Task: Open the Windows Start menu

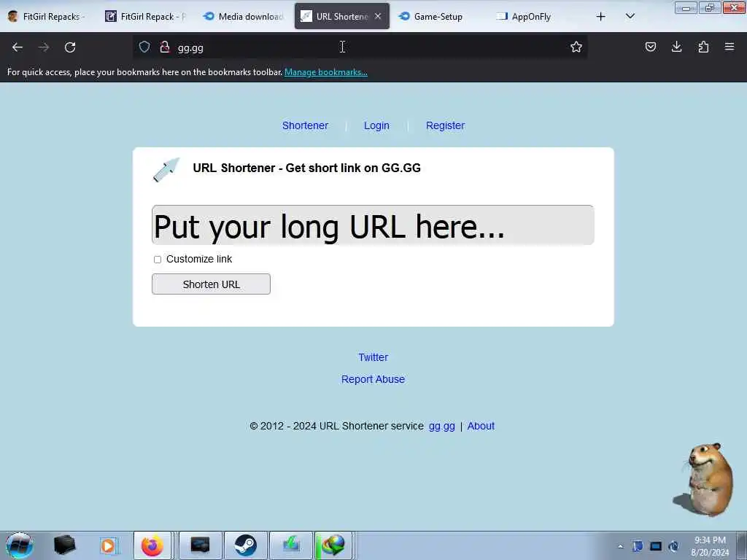Action: coord(20,545)
